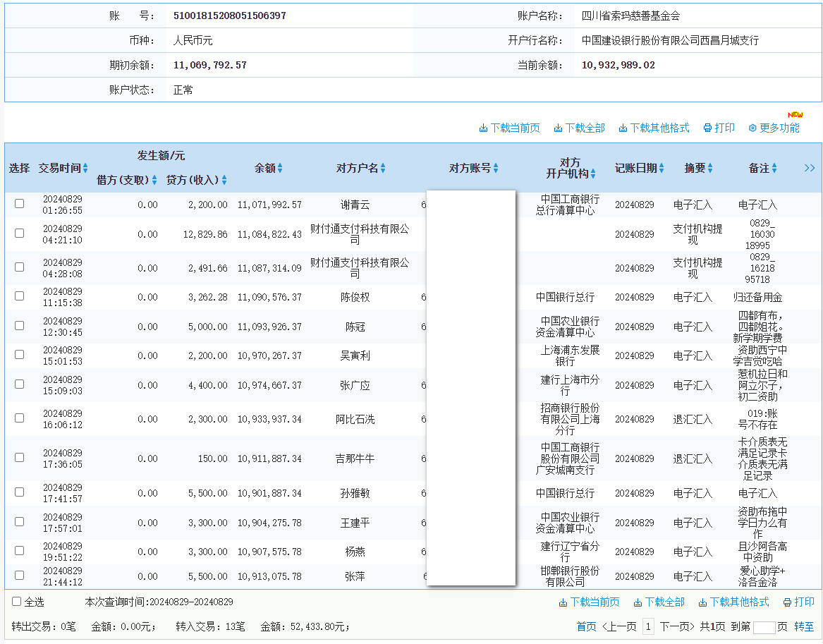The image size is (823, 644).
Task: Click download icon beside top 下载全部
Action: [558, 128]
